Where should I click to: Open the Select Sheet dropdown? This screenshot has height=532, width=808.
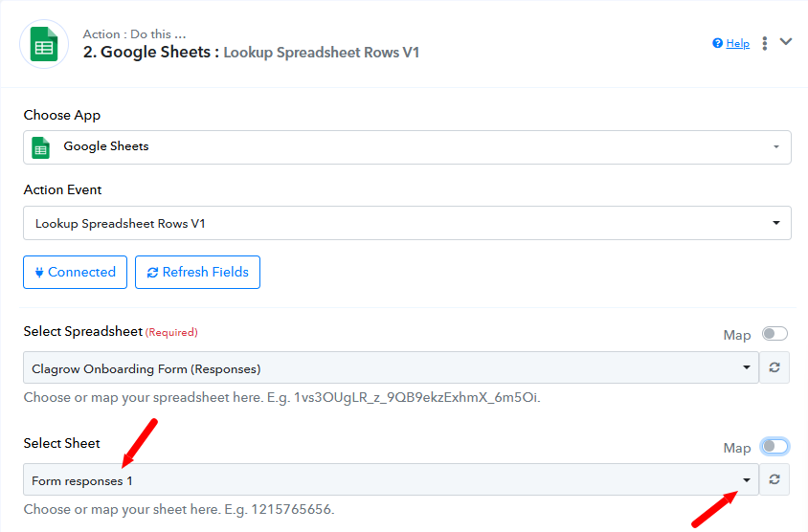[392, 479]
